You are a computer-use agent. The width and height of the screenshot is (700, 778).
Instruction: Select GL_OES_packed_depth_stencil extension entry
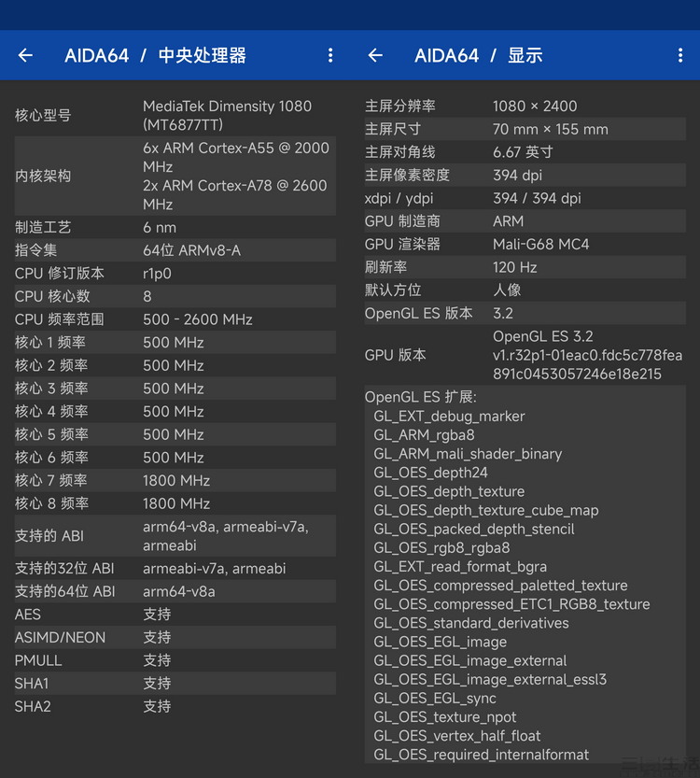(x=474, y=529)
